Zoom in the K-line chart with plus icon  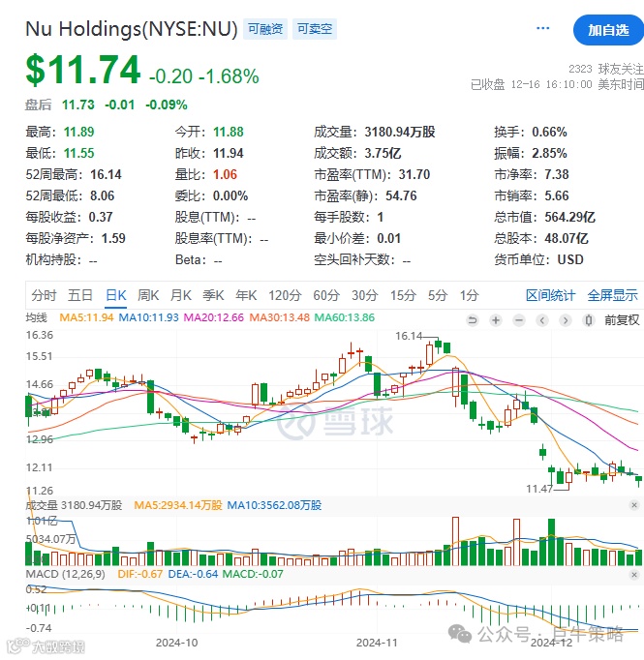[496, 320]
